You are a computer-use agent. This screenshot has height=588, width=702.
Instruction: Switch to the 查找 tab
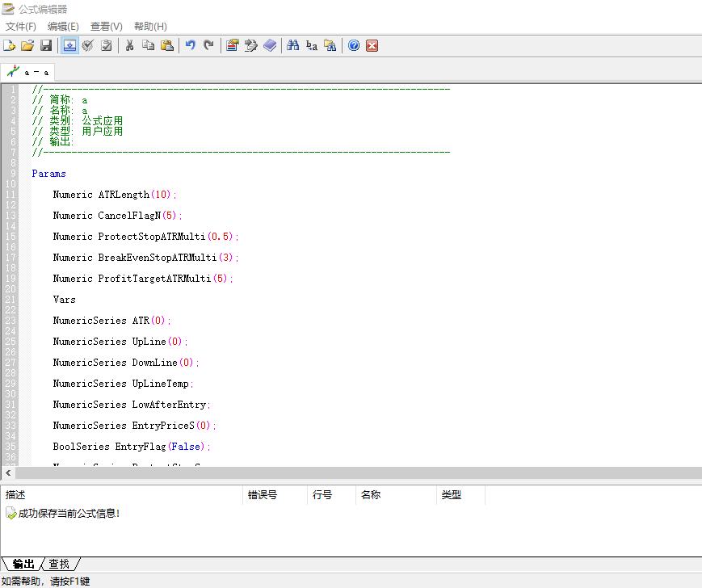point(59,564)
